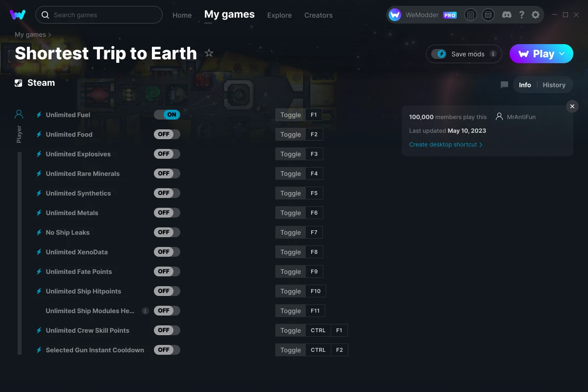
Task: Enable Unlimited Crew Skill Points toggle
Action: click(167, 330)
